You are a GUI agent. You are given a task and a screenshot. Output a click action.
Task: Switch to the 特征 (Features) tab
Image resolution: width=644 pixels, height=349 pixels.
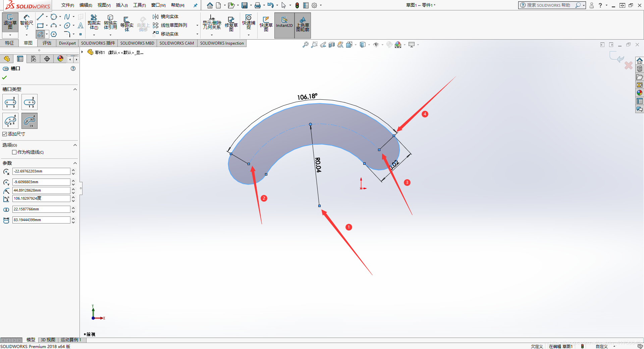click(x=9, y=43)
